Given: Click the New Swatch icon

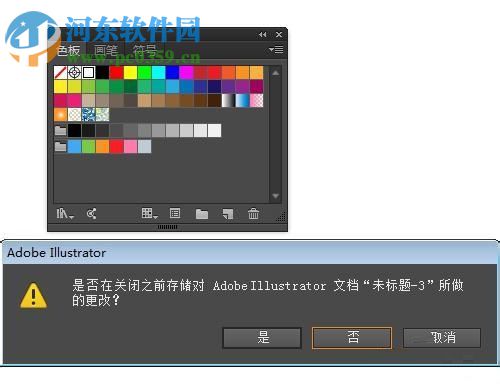Looking at the screenshot, I should [228, 214].
